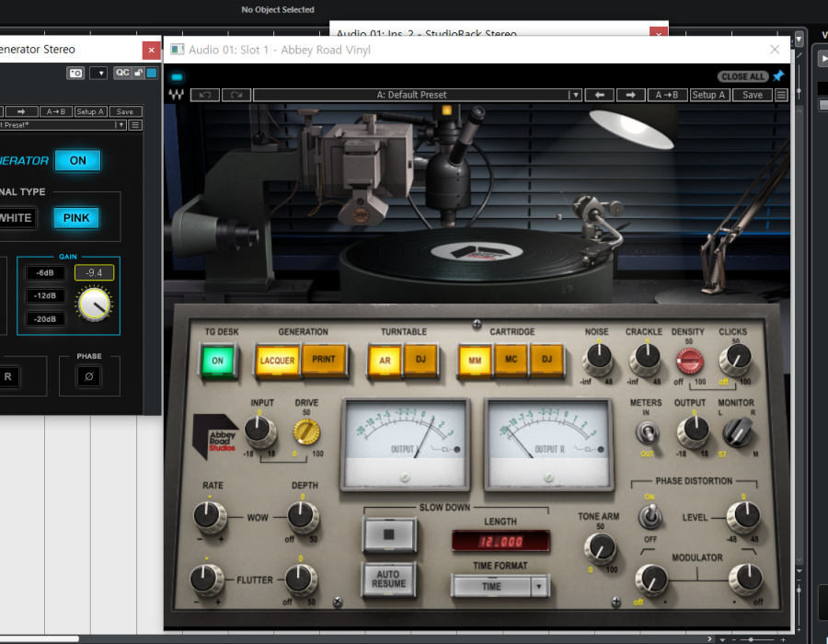Screen dimensions: 828x644
Task: Click the Input knob
Action: coord(259,430)
